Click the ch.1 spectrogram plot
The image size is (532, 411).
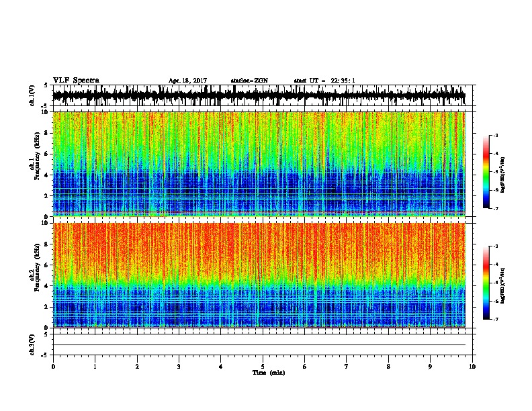click(259, 164)
